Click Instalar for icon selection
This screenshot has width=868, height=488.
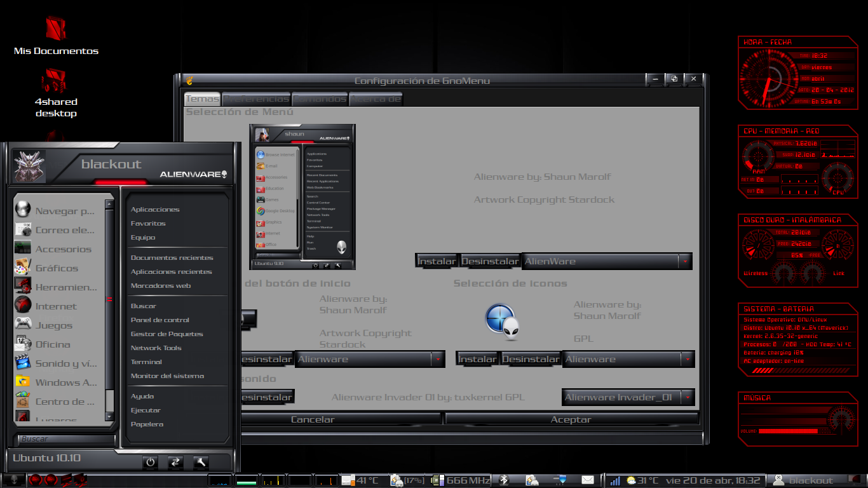(477, 359)
